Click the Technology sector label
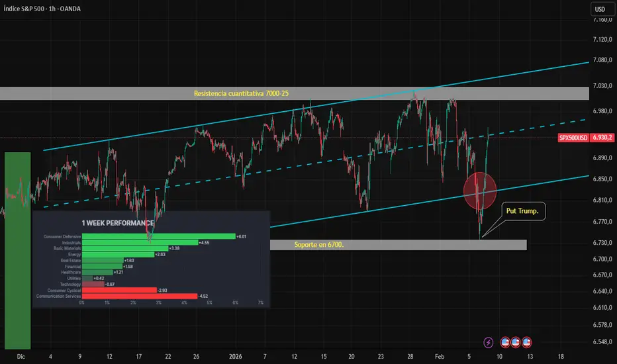This screenshot has width=617, height=364. pyautogui.click(x=70, y=284)
